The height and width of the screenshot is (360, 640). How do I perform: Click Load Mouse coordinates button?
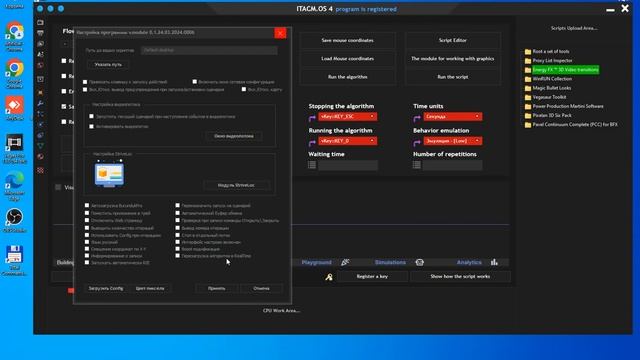[x=347, y=59]
